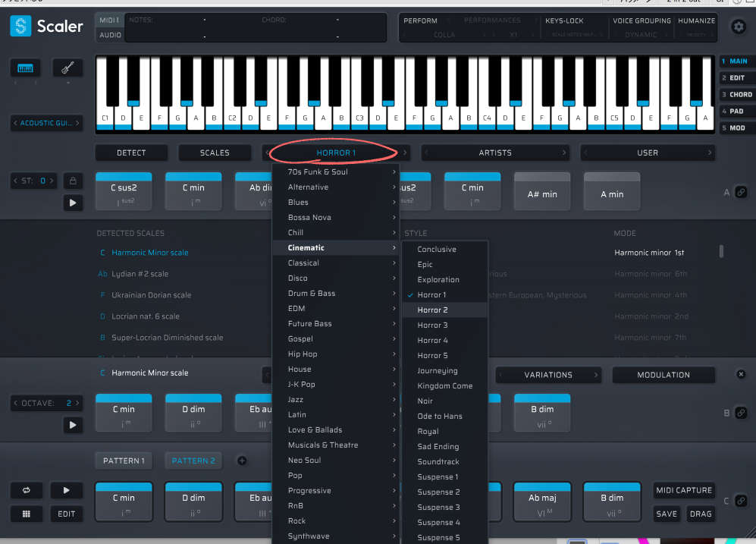Toggle MIDI 1 input
This screenshot has width=756, height=544.
(x=109, y=20)
